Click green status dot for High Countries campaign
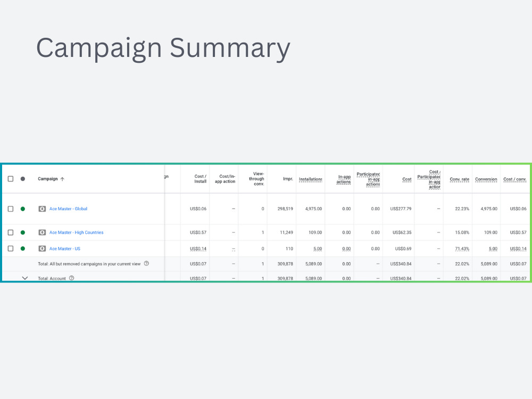532x399 pixels. click(23, 232)
